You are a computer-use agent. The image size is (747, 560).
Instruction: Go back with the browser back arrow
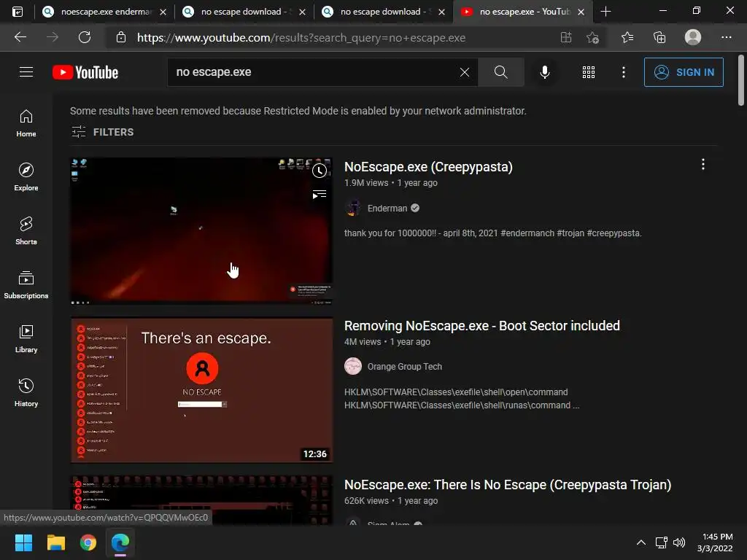tap(20, 37)
